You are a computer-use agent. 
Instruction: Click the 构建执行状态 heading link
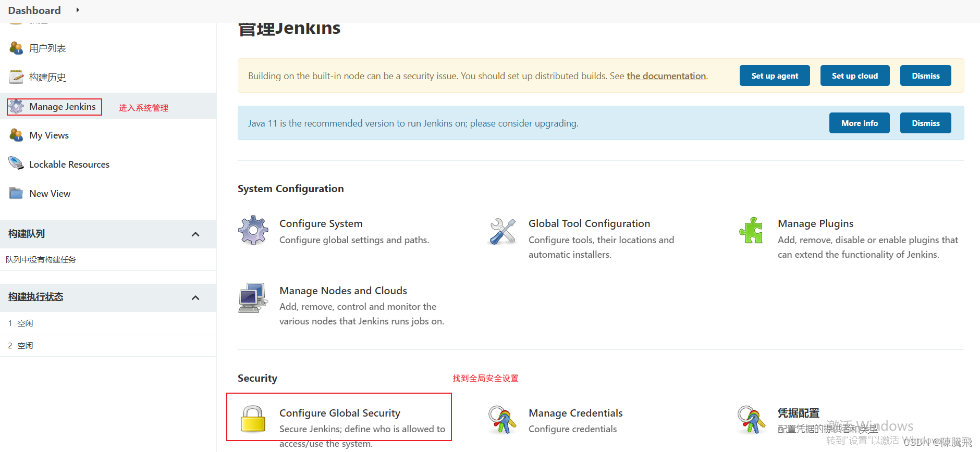(x=36, y=297)
